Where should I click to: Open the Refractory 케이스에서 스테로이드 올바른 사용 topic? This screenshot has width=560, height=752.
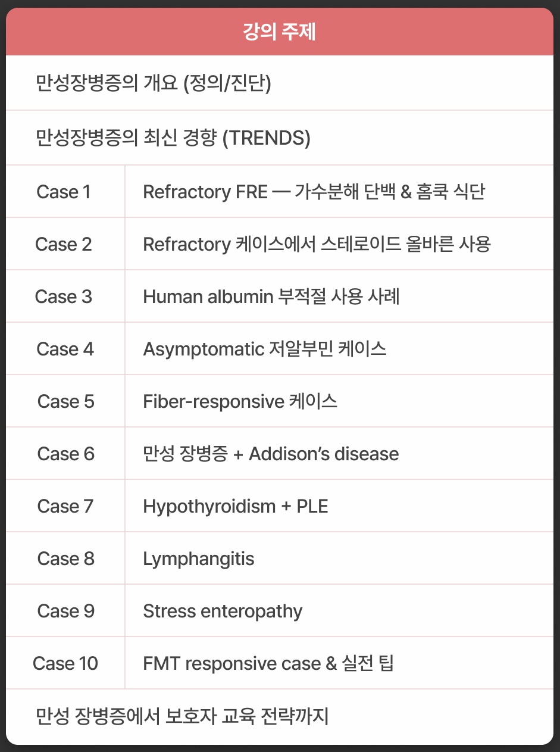click(x=317, y=244)
